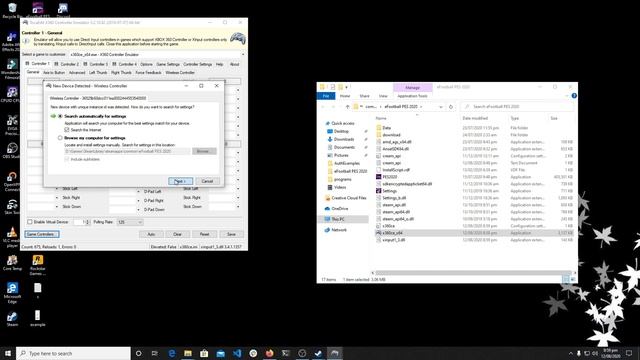
Task: Select Downloads in the navigation pane
Action: [344, 139]
